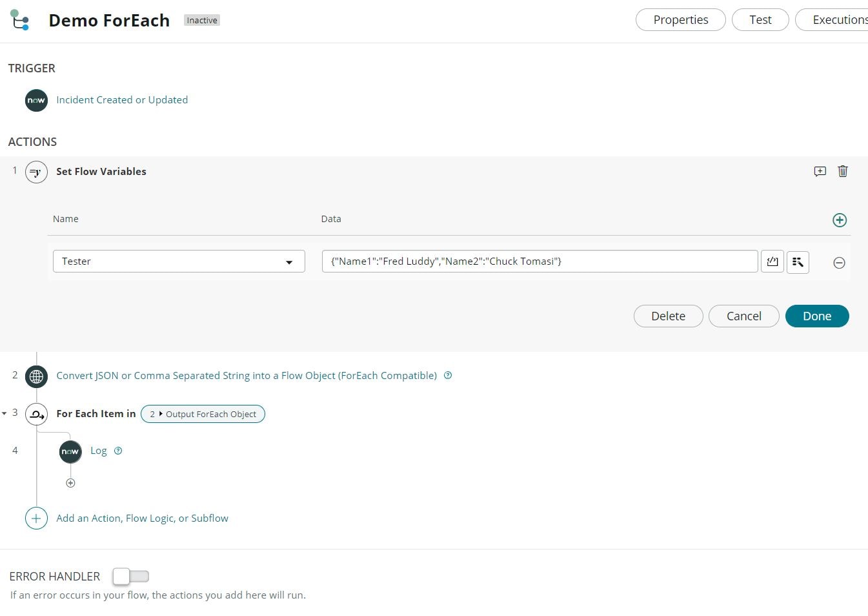
Task: Click the 'Demo ForEach' flow title
Action: [x=109, y=21]
